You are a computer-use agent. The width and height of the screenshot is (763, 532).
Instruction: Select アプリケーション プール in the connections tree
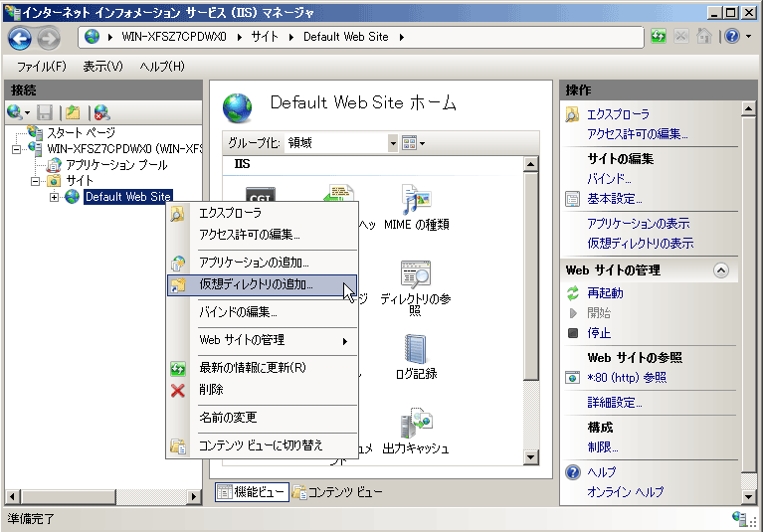(116, 164)
